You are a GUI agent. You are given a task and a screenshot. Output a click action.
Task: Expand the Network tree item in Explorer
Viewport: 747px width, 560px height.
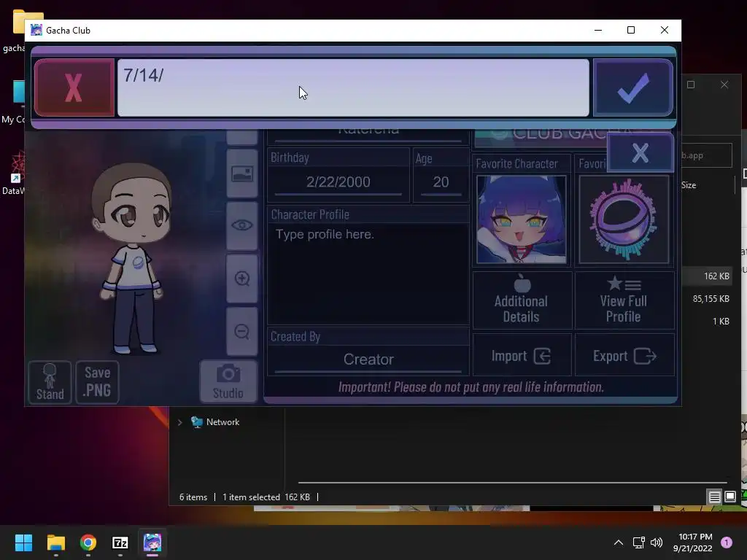179,422
